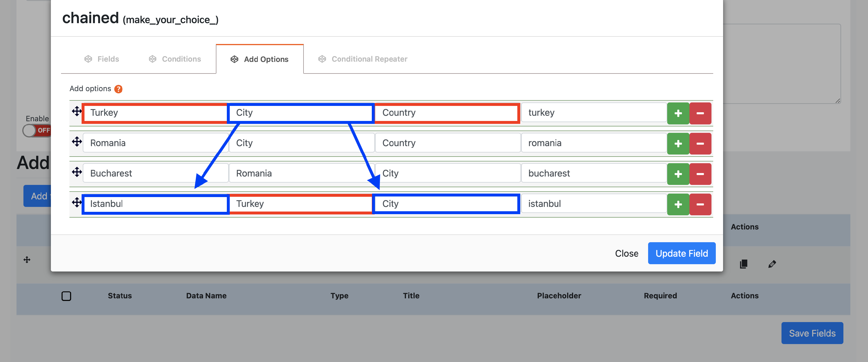Click the orange help icon beside Add options

[x=118, y=89]
